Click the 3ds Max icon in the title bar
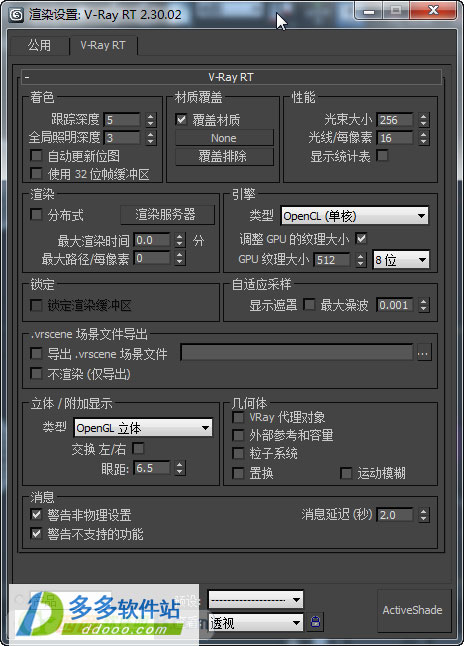Image resolution: width=464 pixels, height=646 pixels. pos(16,15)
